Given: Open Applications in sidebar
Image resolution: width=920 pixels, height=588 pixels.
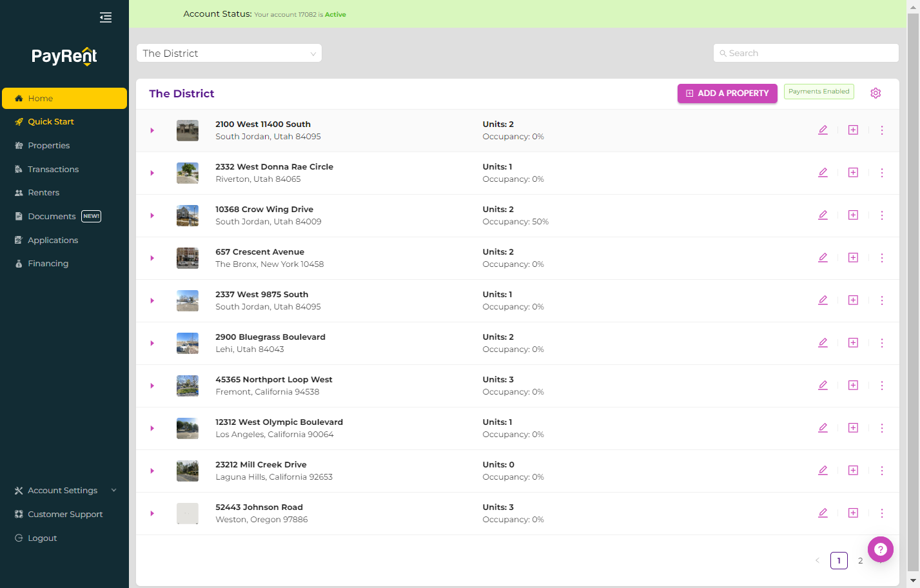Looking at the screenshot, I should [64, 240].
